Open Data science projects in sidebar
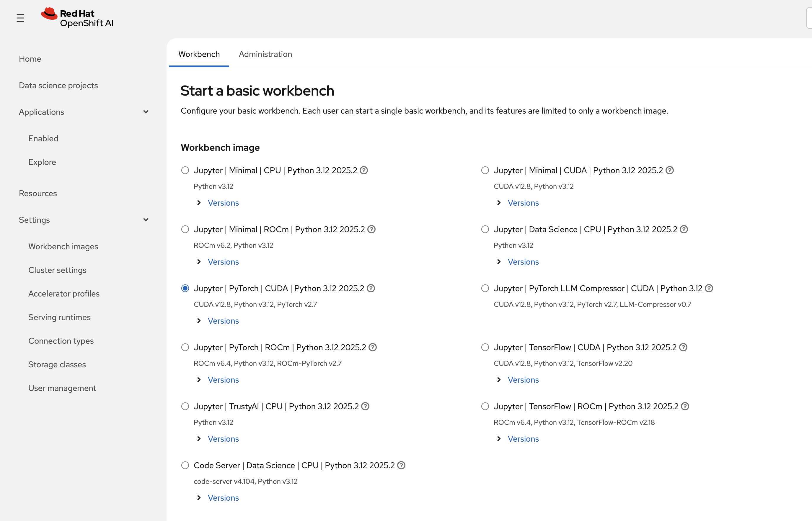The width and height of the screenshot is (812, 521). (58, 85)
